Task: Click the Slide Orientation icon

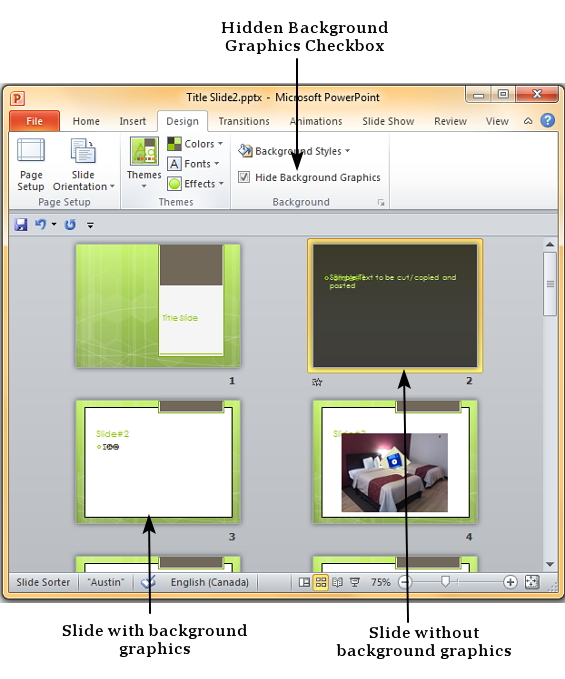Action: tap(83, 151)
